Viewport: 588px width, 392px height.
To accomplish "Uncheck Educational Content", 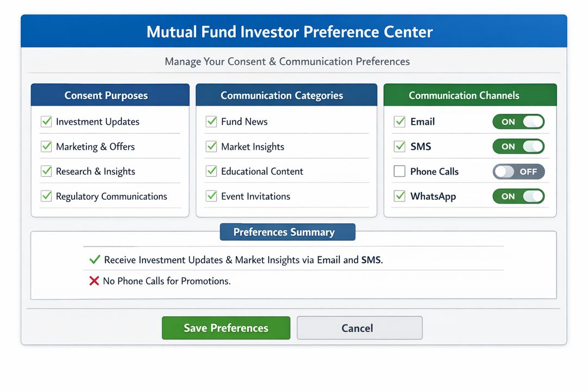I will coord(211,171).
